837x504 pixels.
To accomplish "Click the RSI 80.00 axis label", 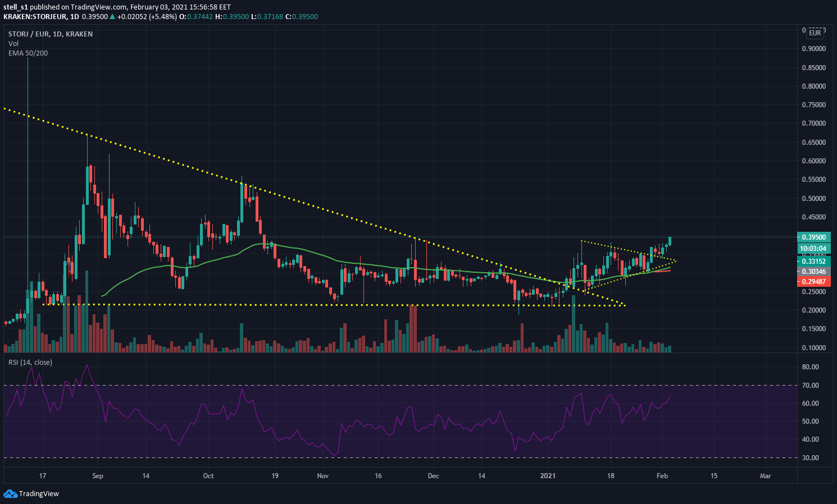I will [810, 367].
